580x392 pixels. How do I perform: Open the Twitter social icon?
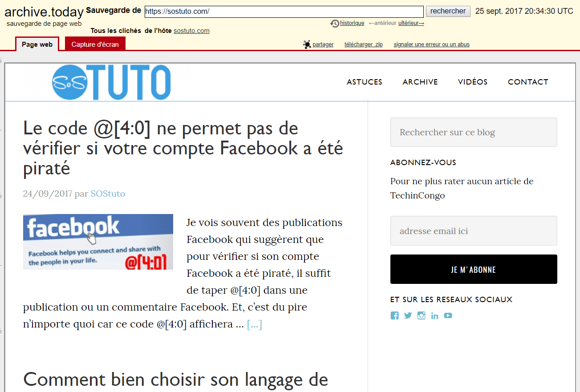click(x=408, y=315)
